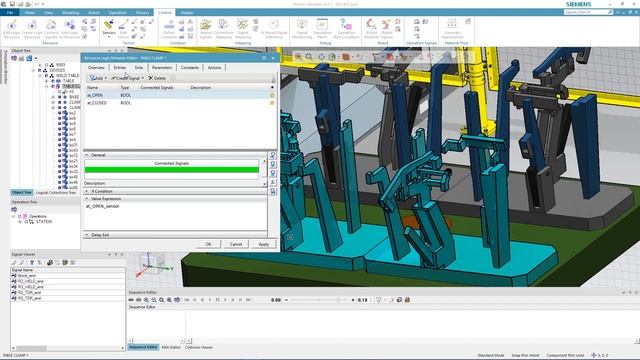This screenshot has width=640, height=360.
Task: Click Edit Logic Resource ribbon icon
Action: click(x=12, y=29)
